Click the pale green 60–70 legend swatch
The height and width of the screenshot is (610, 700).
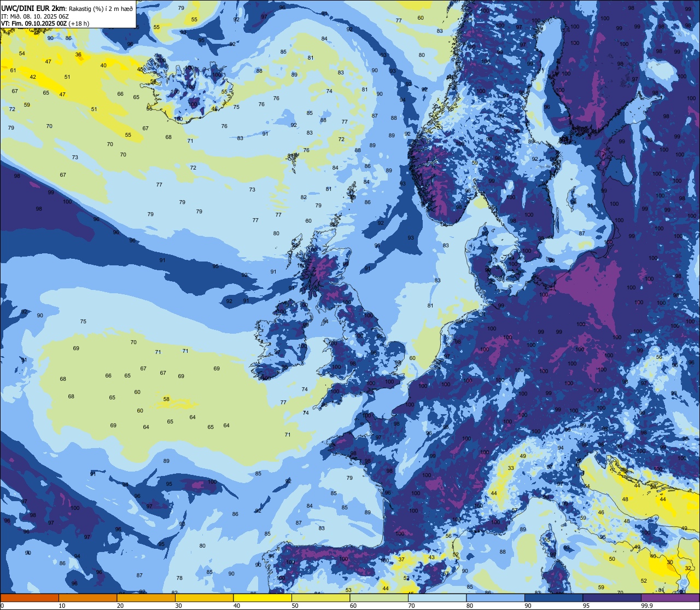pos(379,597)
